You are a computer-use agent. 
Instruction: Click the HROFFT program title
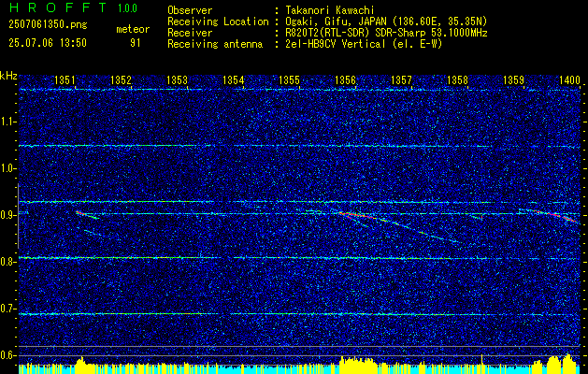tap(57, 7)
